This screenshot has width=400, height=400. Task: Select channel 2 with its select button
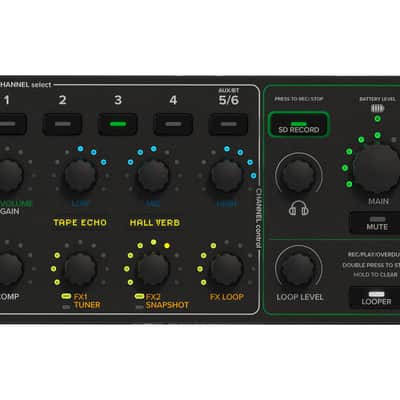[x=63, y=124]
